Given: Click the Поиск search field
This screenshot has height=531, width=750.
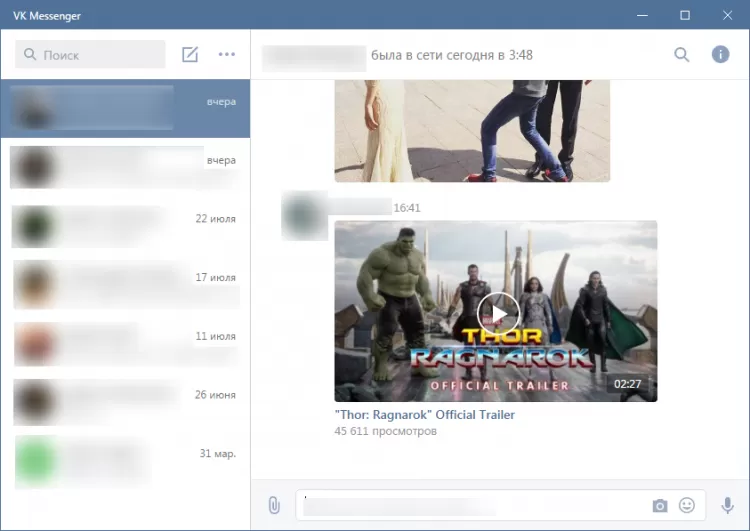Looking at the screenshot, I should [90, 55].
